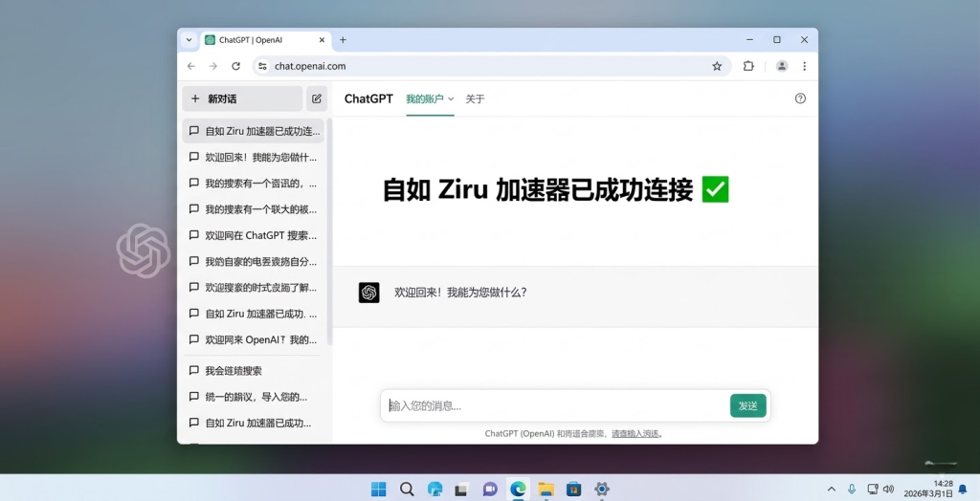
Task: Start a 新对话
Action: (x=242, y=98)
